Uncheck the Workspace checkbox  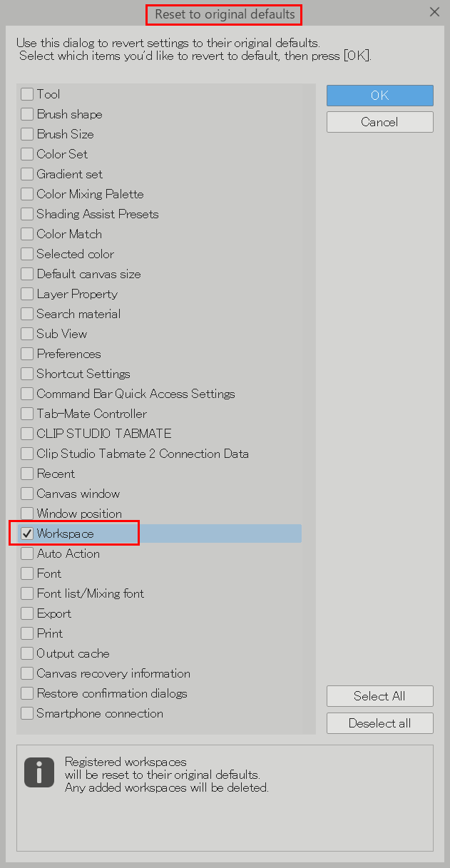pyautogui.click(x=26, y=533)
